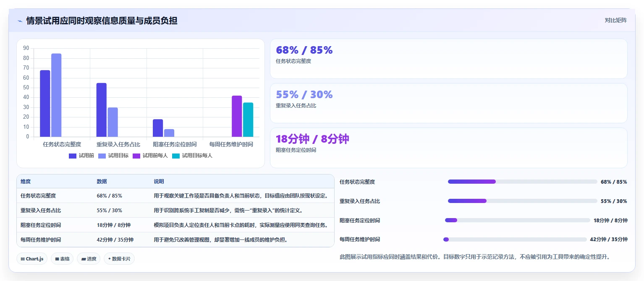Viewport: 644px width, 281px height.
Task: Click the 55% / 30% value beside progress bar
Action: coord(614,201)
